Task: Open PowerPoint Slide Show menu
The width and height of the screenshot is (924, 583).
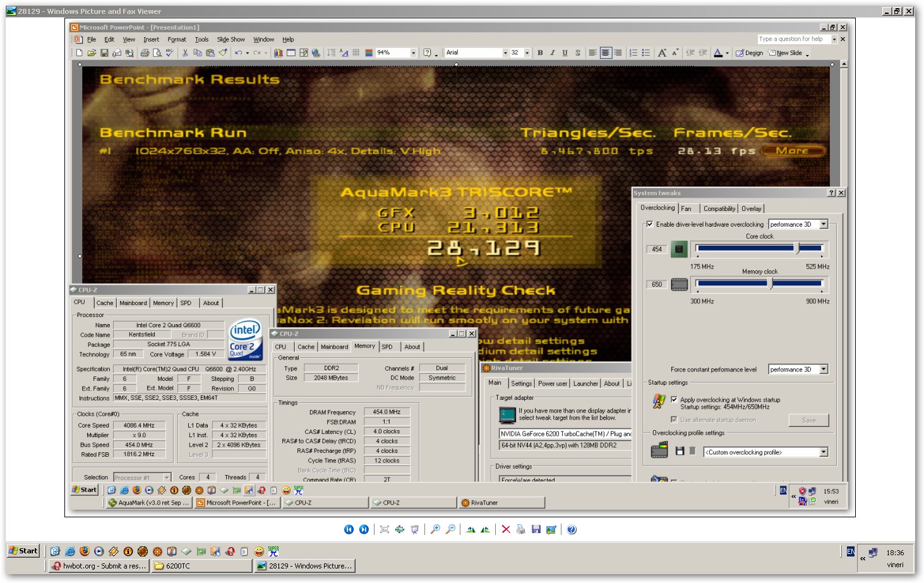Action: pyautogui.click(x=231, y=39)
